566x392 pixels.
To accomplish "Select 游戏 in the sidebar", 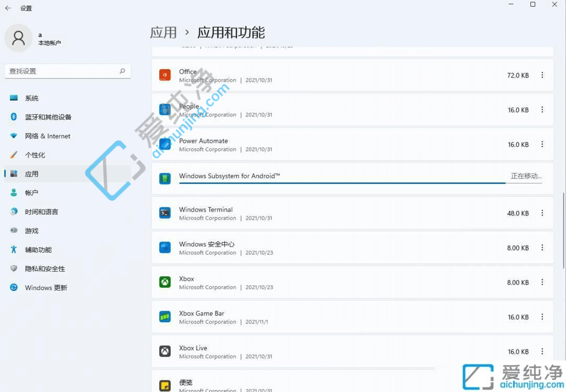I will tap(68, 230).
